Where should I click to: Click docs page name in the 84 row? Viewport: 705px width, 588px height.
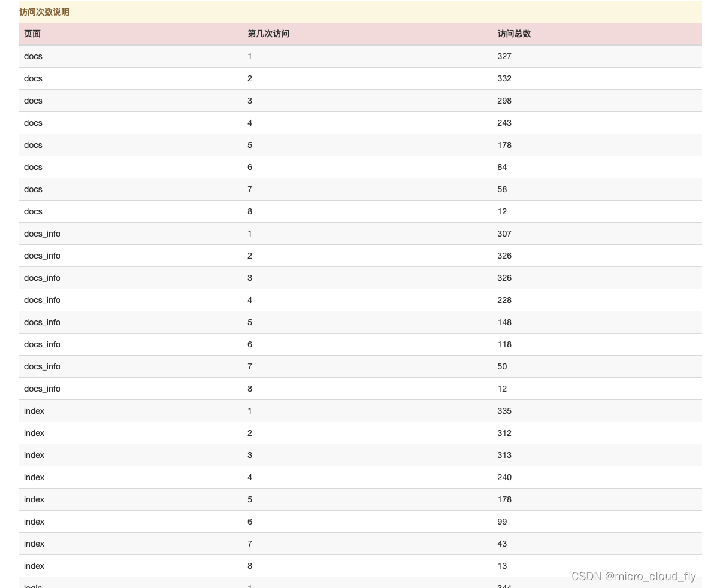click(x=33, y=167)
